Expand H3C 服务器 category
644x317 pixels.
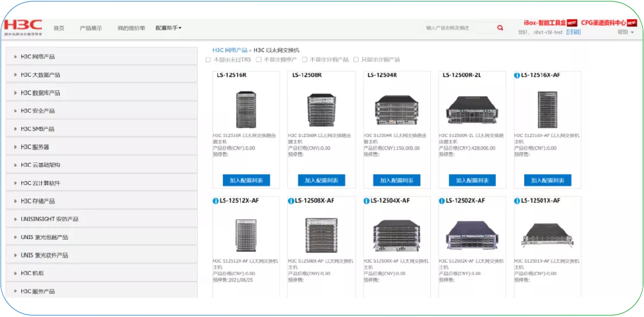click(x=102, y=147)
